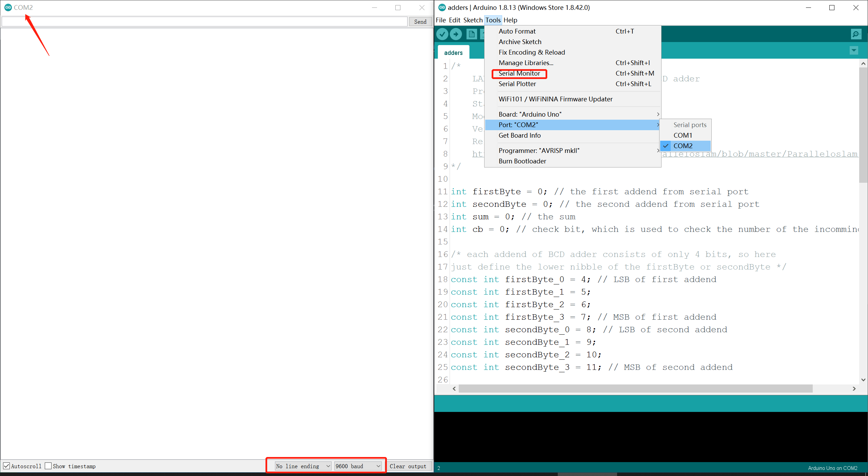The height and width of the screenshot is (476, 868).
Task: Click the horizontal scroll right arrow
Action: (854, 389)
